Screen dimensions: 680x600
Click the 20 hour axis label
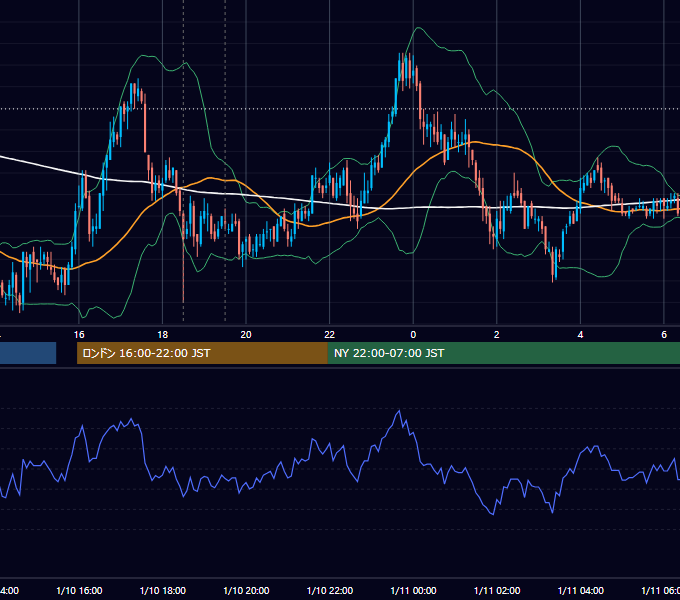[246, 335]
